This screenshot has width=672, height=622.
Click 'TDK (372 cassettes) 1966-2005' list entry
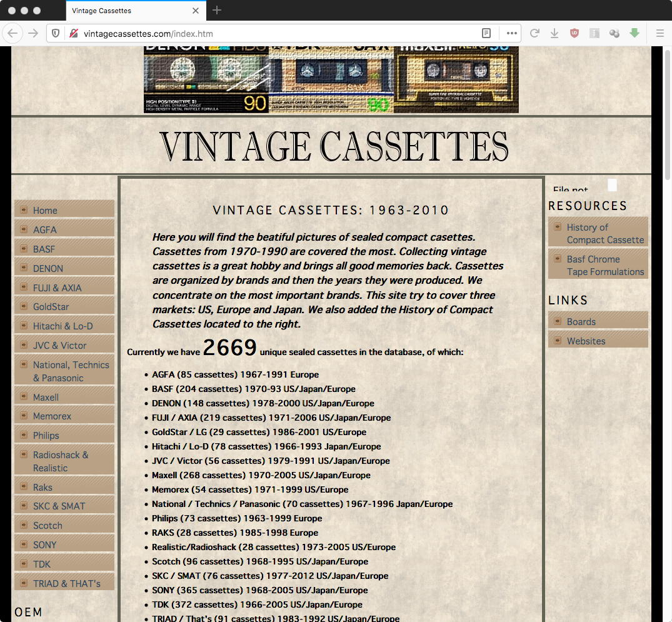(257, 604)
